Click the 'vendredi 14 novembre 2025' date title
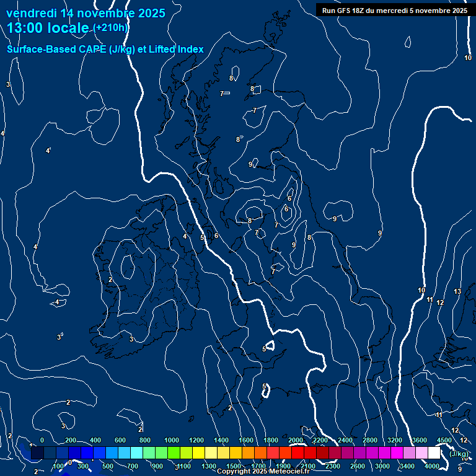The image size is (476, 476). pos(86,13)
